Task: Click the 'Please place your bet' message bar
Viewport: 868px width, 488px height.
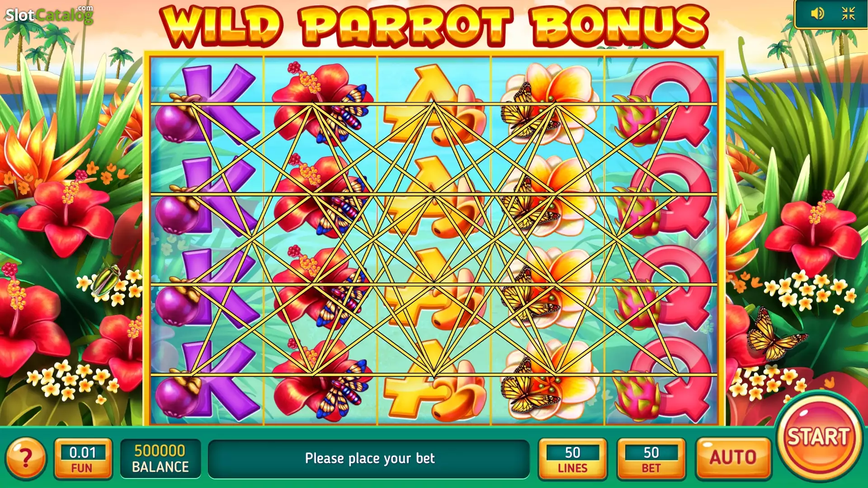Action: (369, 459)
